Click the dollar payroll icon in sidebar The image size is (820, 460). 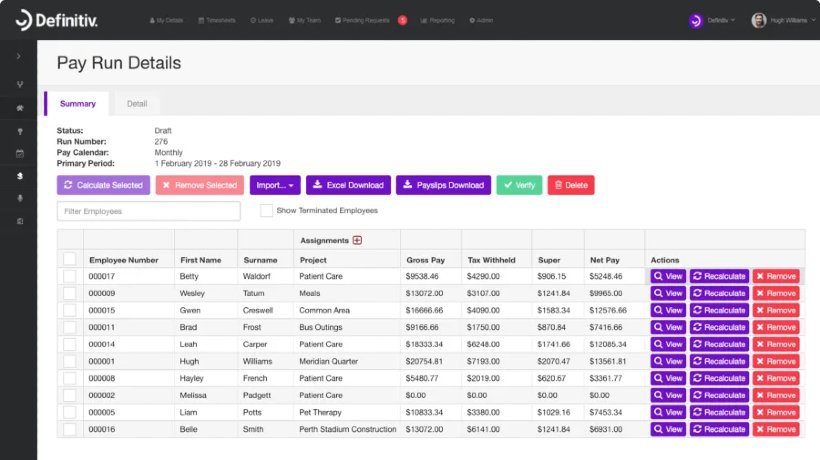18,175
